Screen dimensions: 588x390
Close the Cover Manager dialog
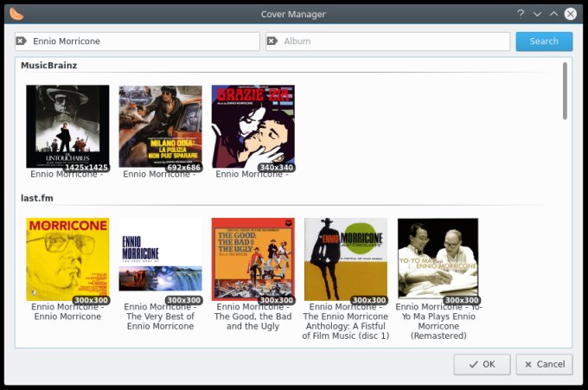571,14
